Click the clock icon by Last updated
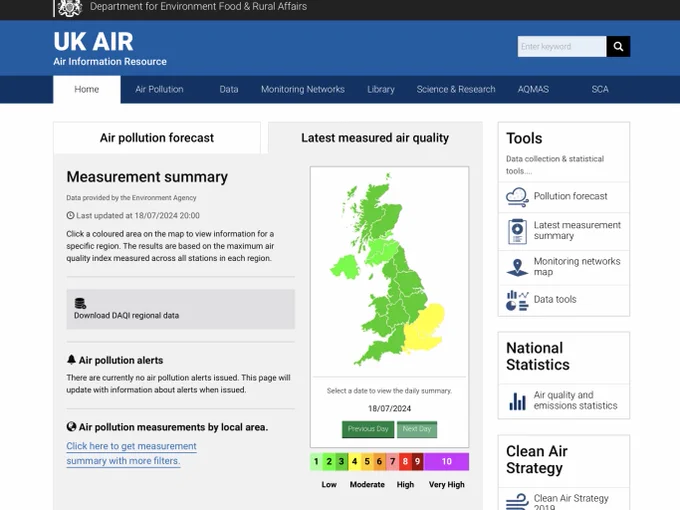Image resolution: width=680 pixels, height=510 pixels. (70, 215)
